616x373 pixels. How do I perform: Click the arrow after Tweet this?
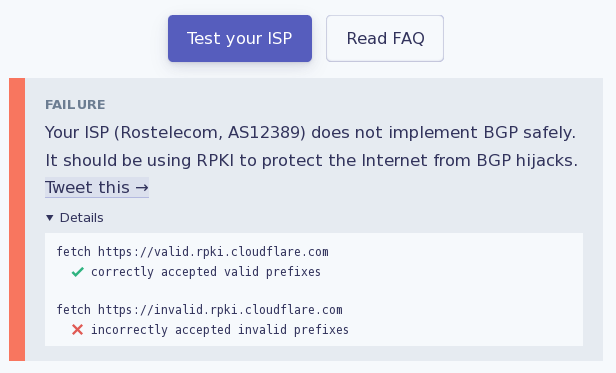tap(142, 188)
